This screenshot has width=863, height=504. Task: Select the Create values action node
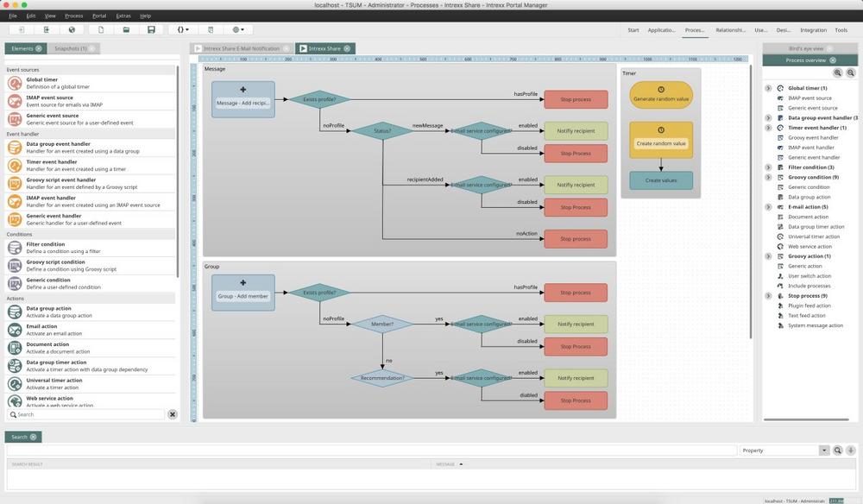click(x=661, y=180)
